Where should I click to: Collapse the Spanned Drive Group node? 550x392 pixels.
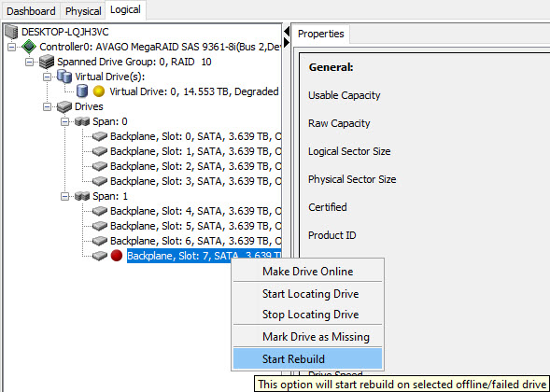tap(29, 62)
